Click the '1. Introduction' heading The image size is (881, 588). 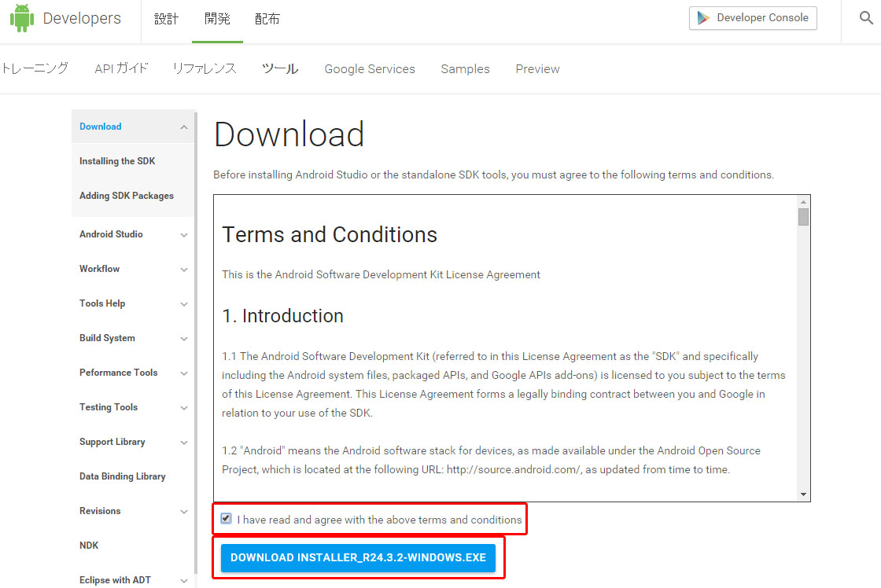pos(282,316)
